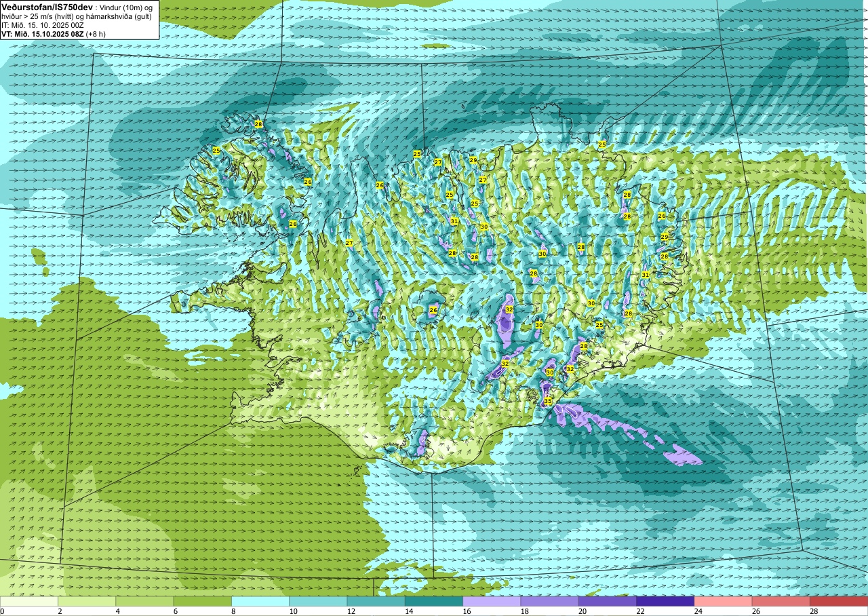Image resolution: width=868 pixels, height=616 pixels.
Task: Select the legend scale number 10
Action: (293, 611)
